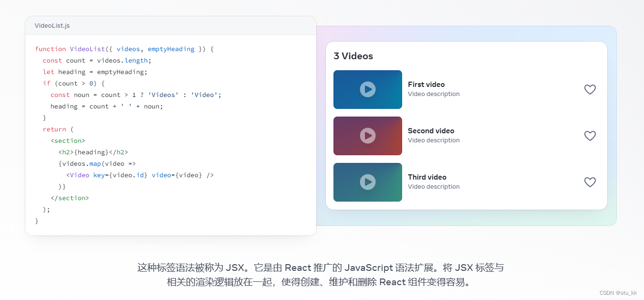Expand the section element in the code
This screenshot has height=300, width=644.
[x=68, y=140]
